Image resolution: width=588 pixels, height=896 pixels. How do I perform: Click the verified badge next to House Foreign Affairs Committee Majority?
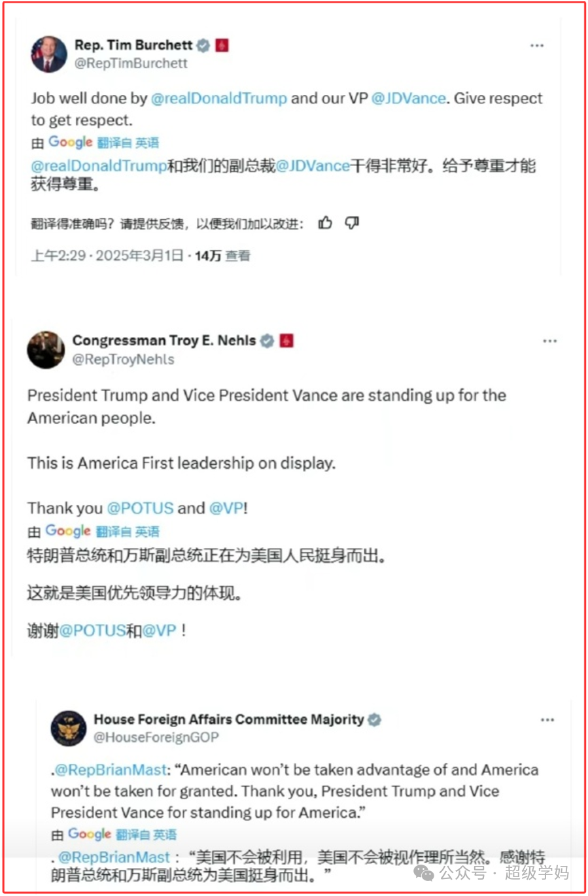click(x=374, y=719)
